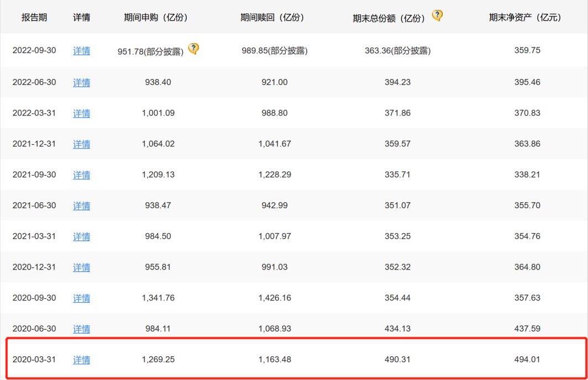Click the 报告期 column header
The height and width of the screenshot is (380, 588).
click(34, 17)
